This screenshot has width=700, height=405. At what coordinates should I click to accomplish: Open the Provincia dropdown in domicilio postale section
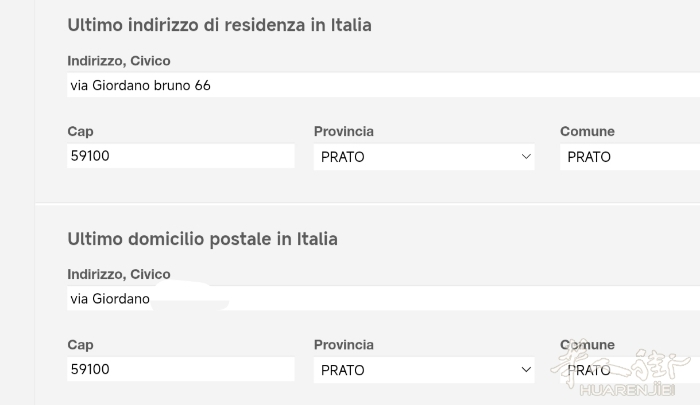coord(423,370)
